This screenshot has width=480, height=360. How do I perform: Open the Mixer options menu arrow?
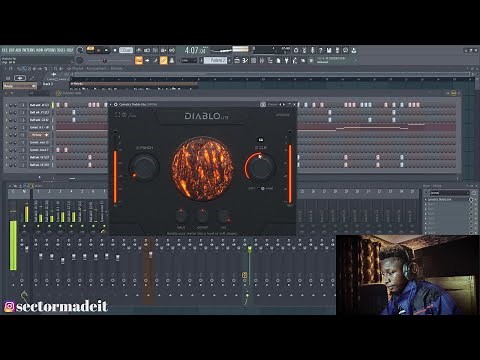(9, 185)
